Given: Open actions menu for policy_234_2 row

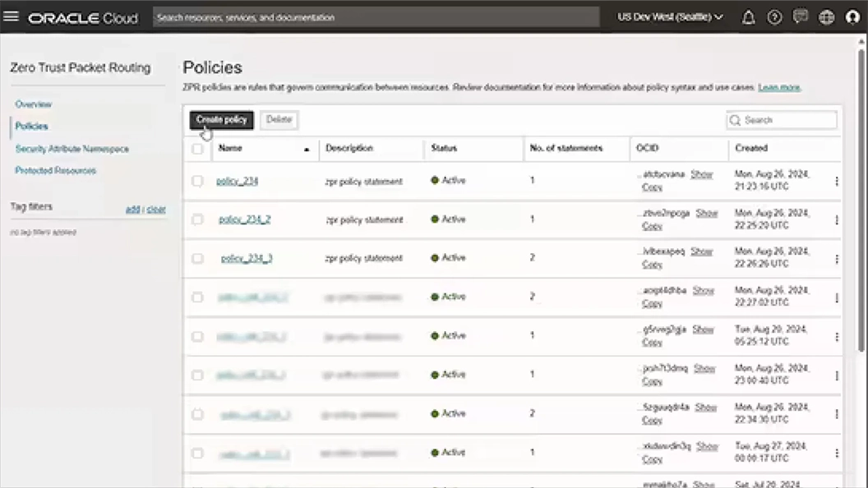Looking at the screenshot, I should [837, 219].
